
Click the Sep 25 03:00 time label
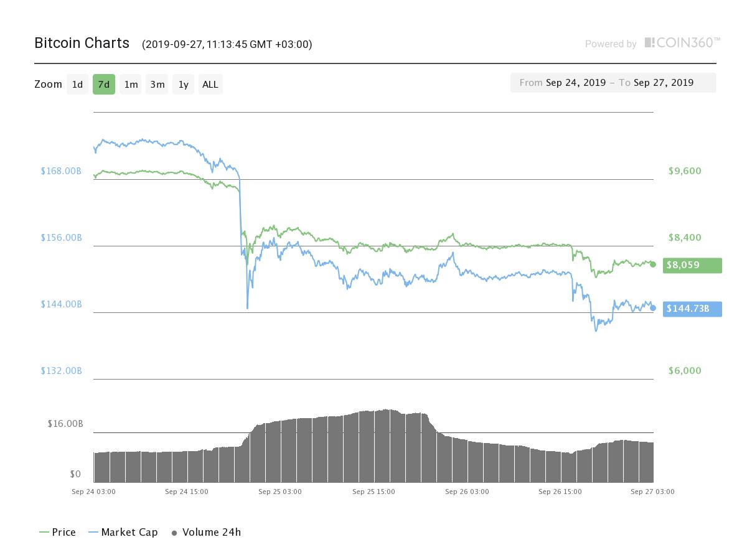tap(280, 492)
